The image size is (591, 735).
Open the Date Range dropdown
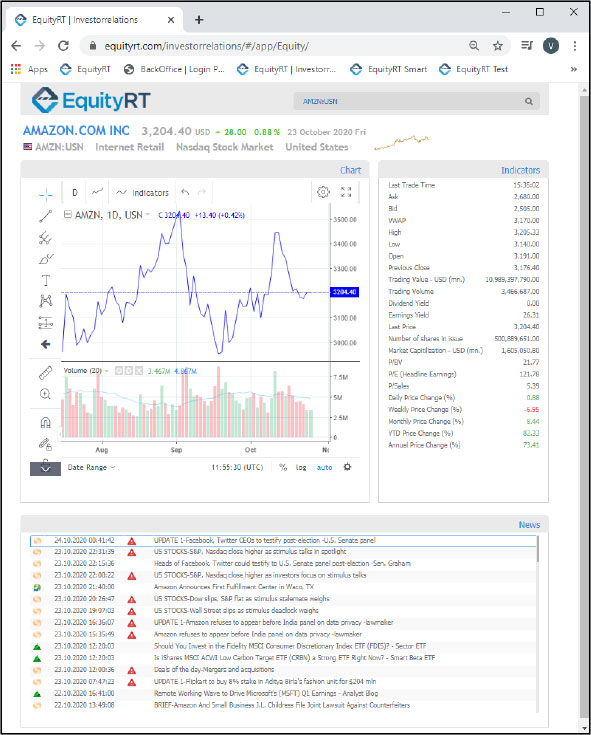point(91,467)
